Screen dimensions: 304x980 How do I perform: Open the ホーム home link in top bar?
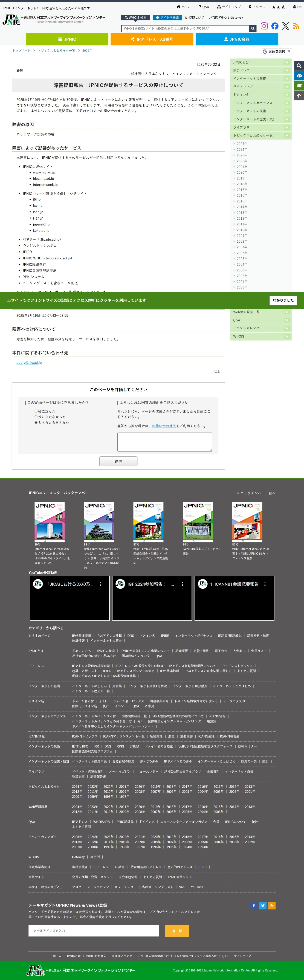pyautogui.click(x=183, y=7)
